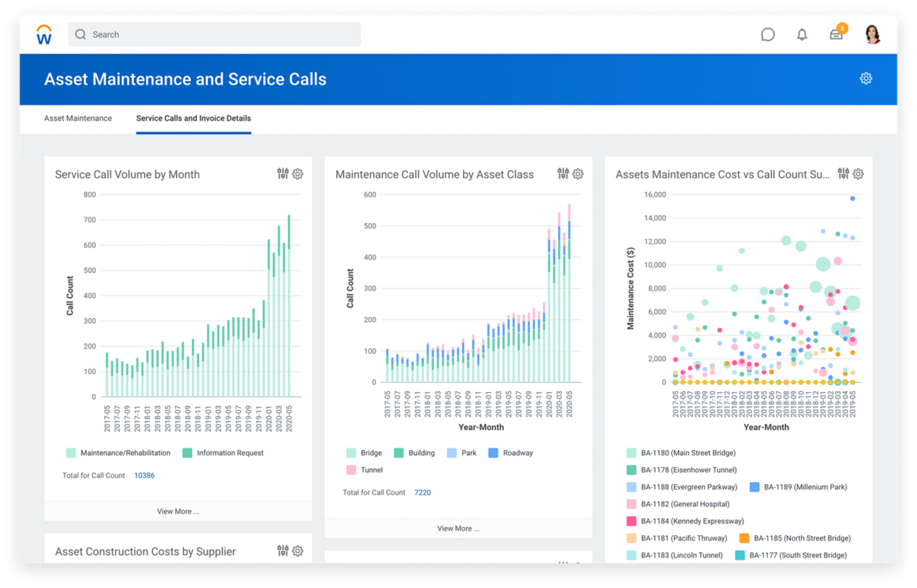Click View More under Service Call Volume
The height and width of the screenshot is (588, 917).
178,512
